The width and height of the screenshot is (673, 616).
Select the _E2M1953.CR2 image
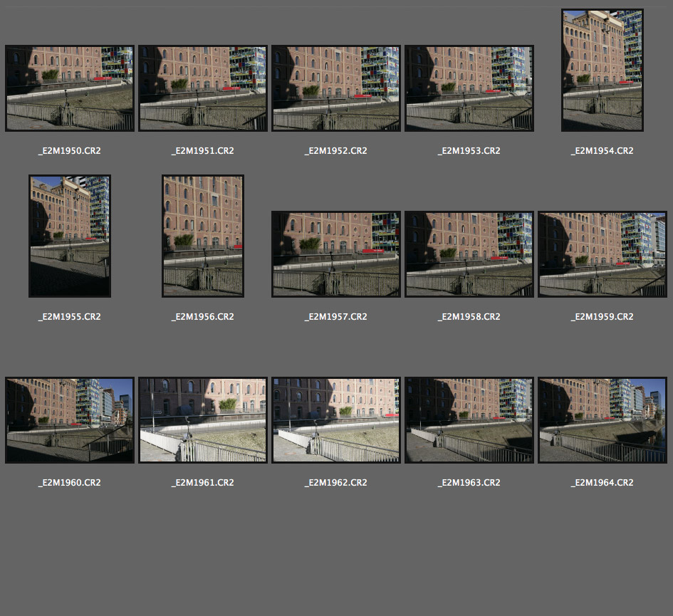[x=469, y=88]
